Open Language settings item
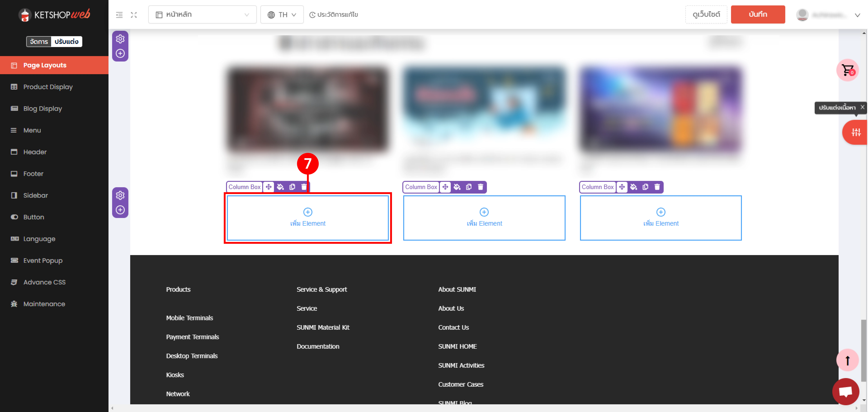This screenshot has width=868, height=412. click(54, 239)
